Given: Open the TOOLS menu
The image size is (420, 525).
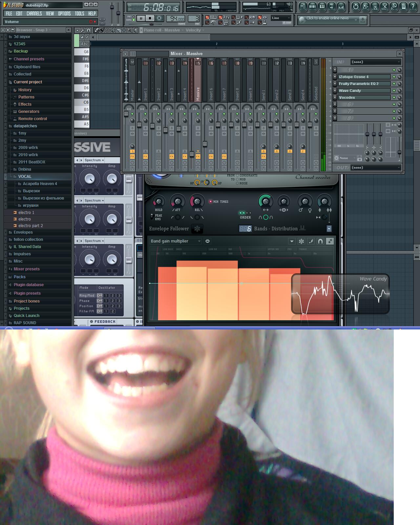Looking at the screenshot, I should 79,13.
